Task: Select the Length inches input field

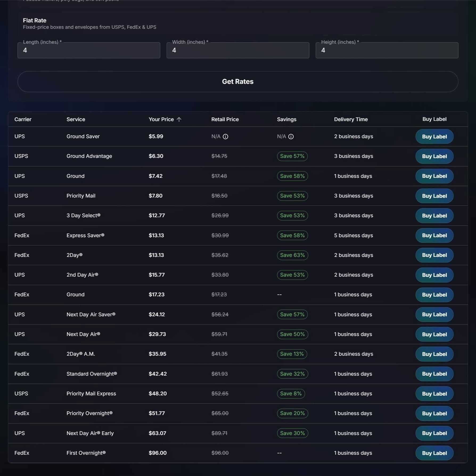Action: (x=88, y=50)
